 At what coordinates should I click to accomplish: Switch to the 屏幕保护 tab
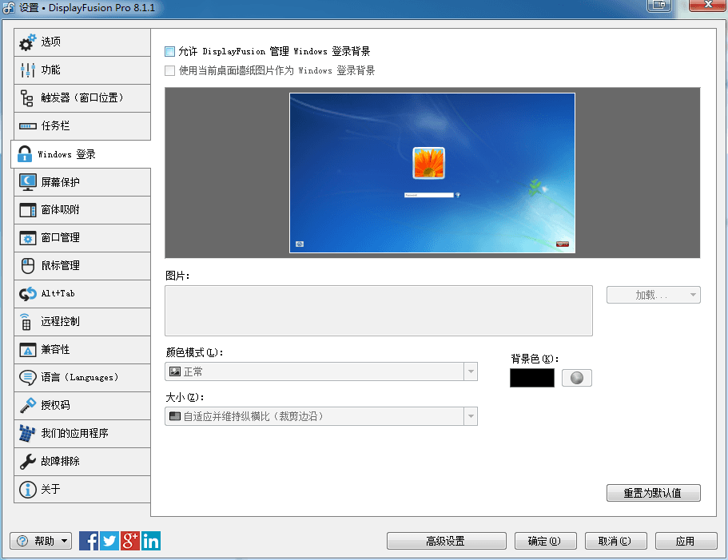click(82, 182)
